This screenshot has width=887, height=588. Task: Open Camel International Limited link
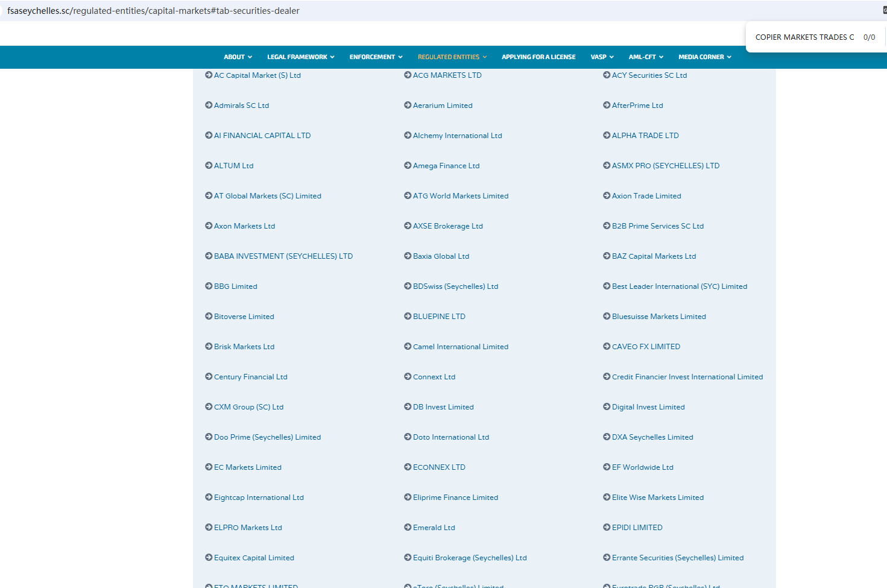click(461, 347)
